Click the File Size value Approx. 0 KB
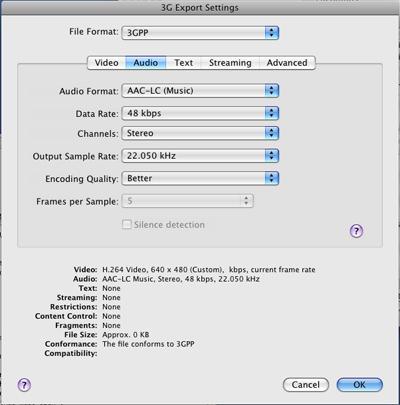Image resolution: width=400 pixels, height=405 pixels. pos(126,335)
